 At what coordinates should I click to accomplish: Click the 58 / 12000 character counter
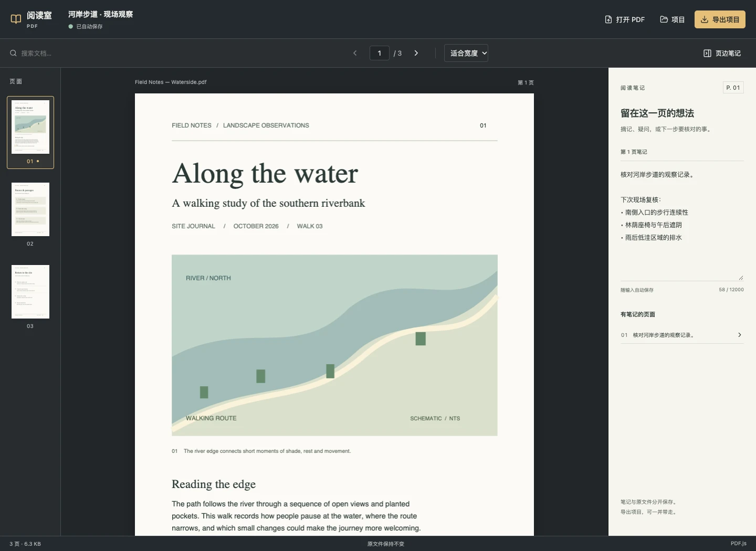[x=731, y=290]
